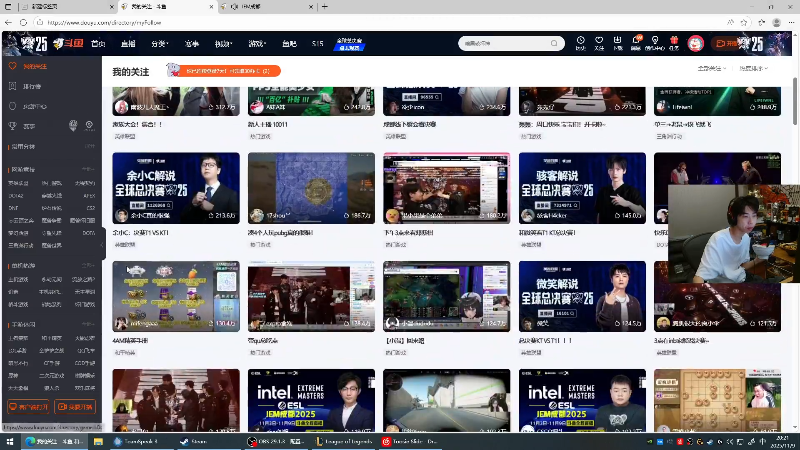Viewport: 800px width, 450px height.
Task: Open the APEX category link
Action: click(89, 195)
